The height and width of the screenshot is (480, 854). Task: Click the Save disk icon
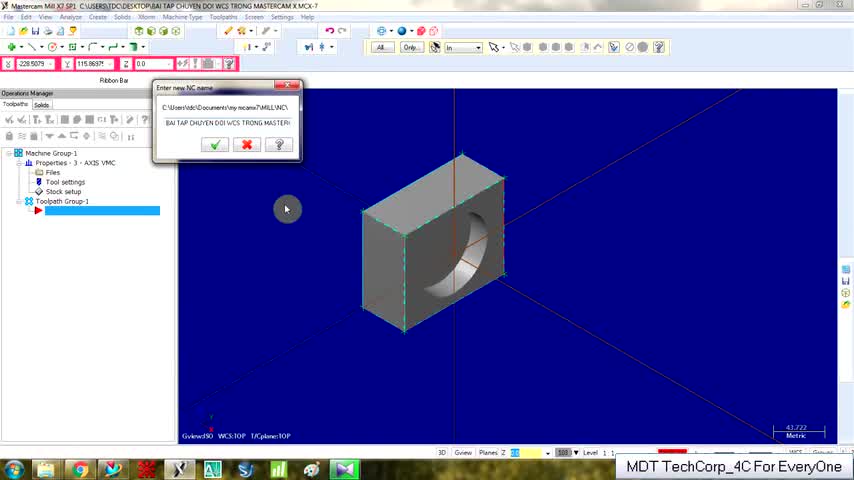click(x=35, y=31)
